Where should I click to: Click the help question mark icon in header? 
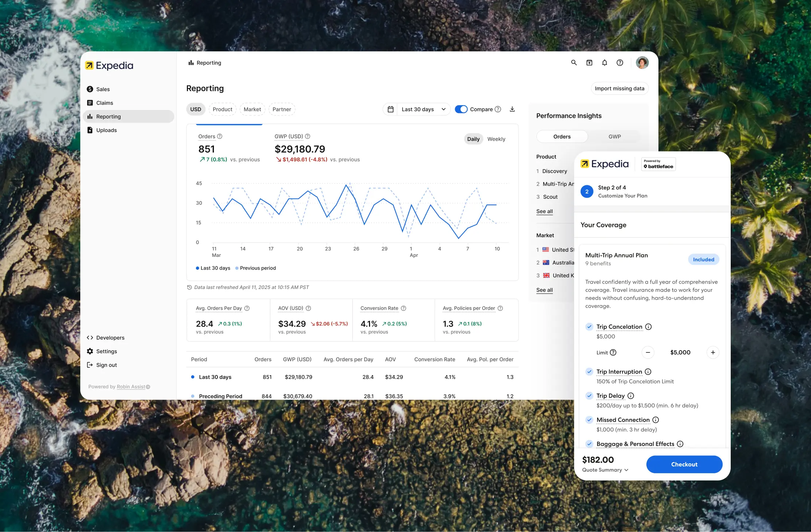coord(620,63)
